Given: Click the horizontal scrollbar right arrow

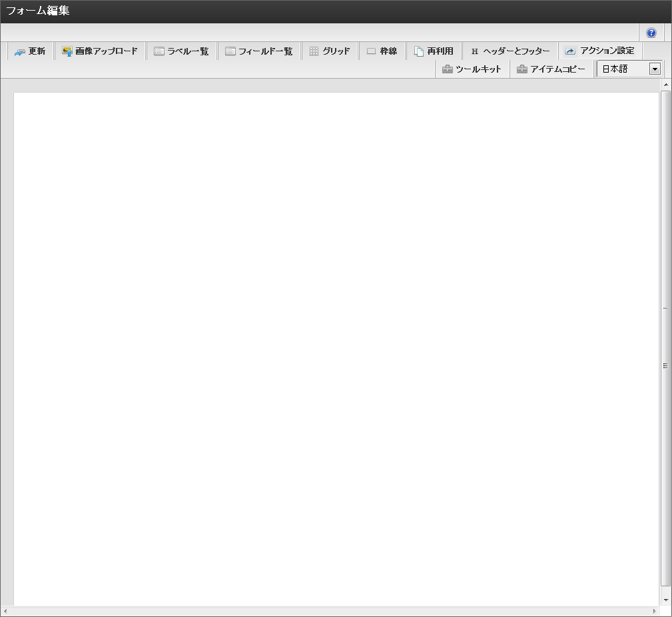Looking at the screenshot, I should click(x=654, y=611).
